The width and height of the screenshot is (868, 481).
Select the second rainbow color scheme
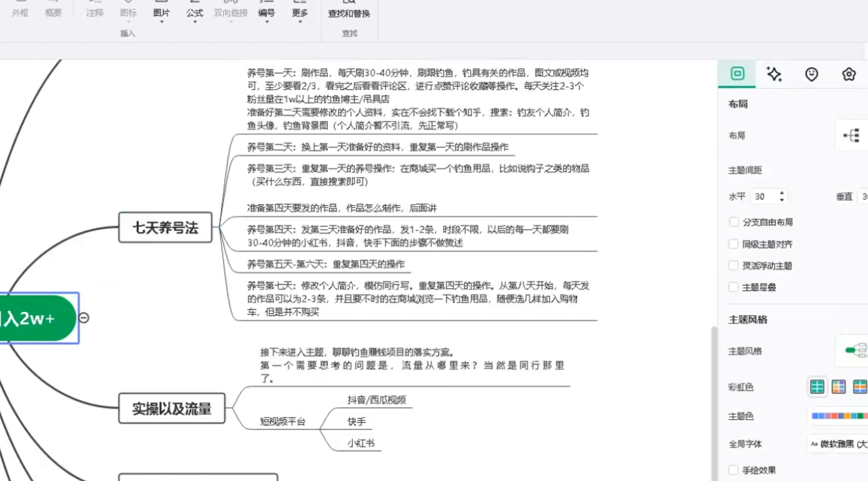[838, 386]
